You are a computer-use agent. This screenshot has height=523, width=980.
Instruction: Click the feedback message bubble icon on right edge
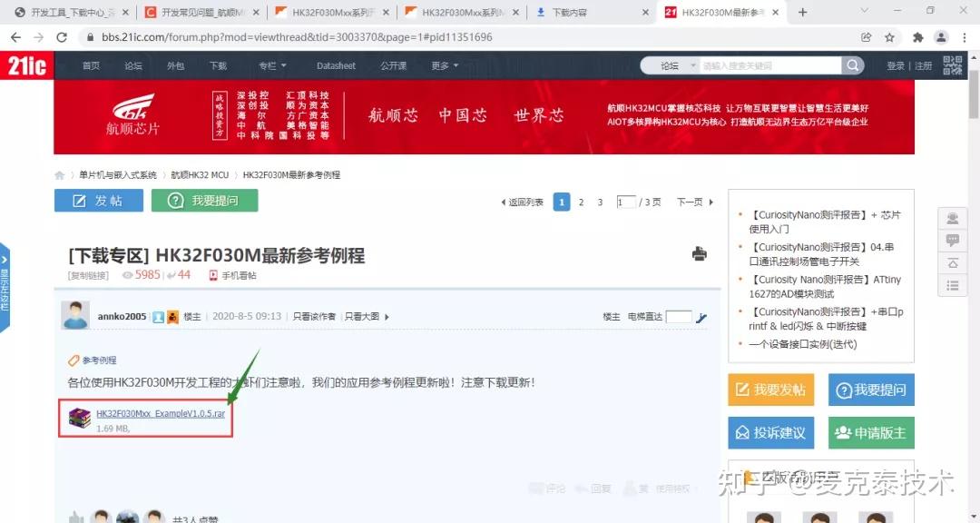pyautogui.click(x=951, y=240)
